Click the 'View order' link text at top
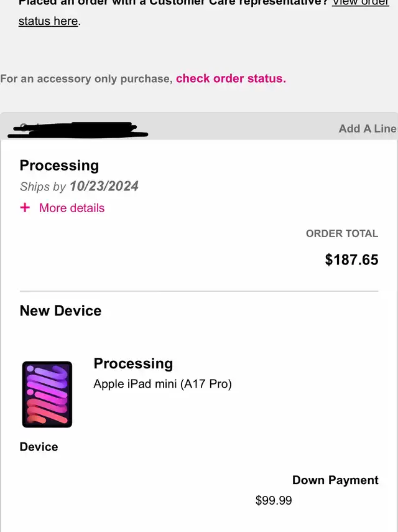 (361, 2)
